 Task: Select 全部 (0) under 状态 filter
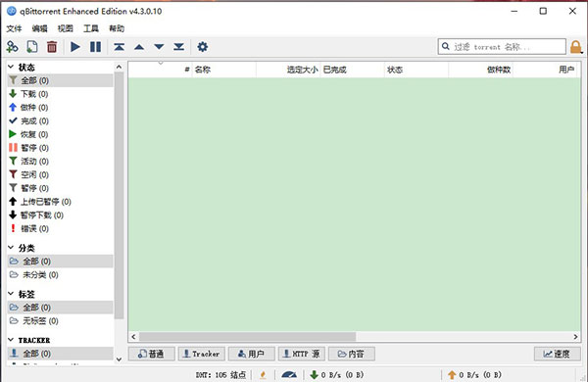(x=60, y=80)
